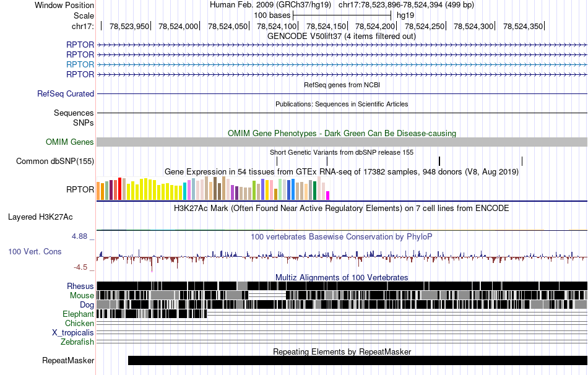Click the Mouse alignment label
The width and height of the screenshot is (588, 375).
pyautogui.click(x=82, y=296)
